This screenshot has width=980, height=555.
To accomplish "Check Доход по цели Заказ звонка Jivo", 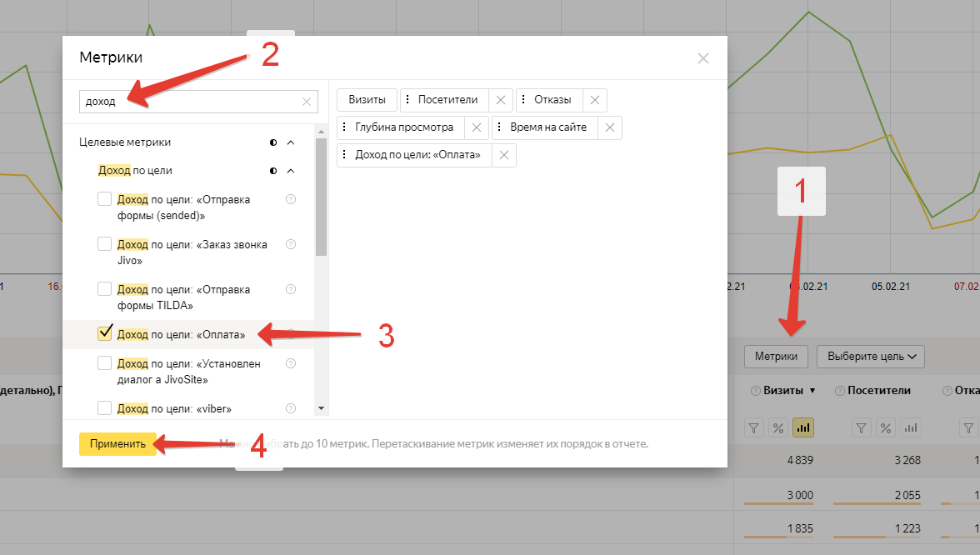I will (x=104, y=243).
